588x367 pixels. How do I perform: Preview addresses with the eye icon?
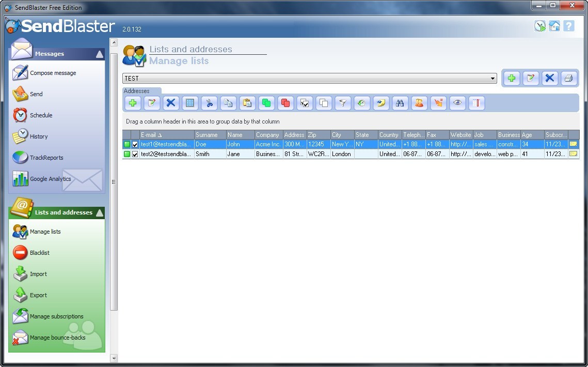pos(457,103)
